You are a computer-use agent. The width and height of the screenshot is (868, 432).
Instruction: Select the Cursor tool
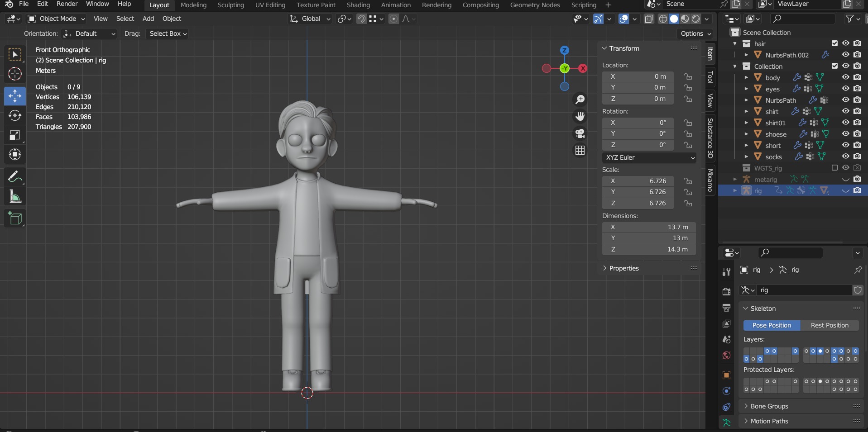coord(15,74)
